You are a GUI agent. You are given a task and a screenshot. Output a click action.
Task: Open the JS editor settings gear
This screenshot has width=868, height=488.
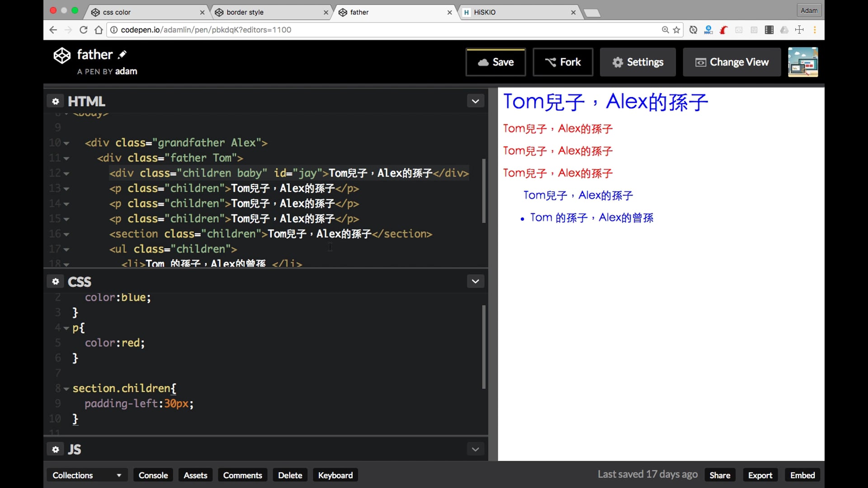click(56, 449)
